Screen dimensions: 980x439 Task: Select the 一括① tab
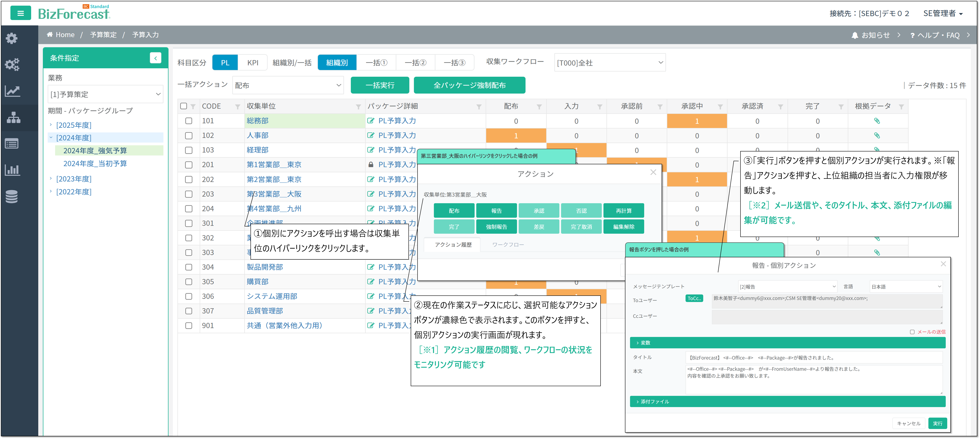click(376, 63)
